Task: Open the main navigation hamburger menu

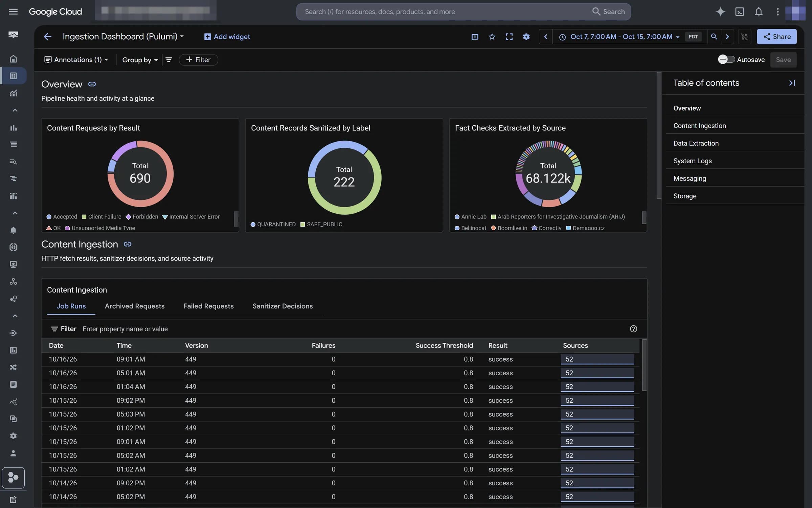Action: click(13, 12)
